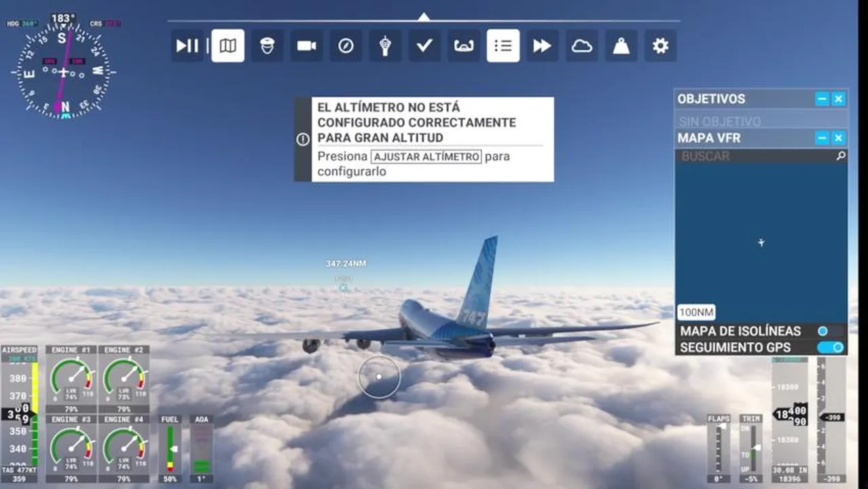Click the 183° heading readout
Viewport: 868px width, 489px height.
[63, 18]
